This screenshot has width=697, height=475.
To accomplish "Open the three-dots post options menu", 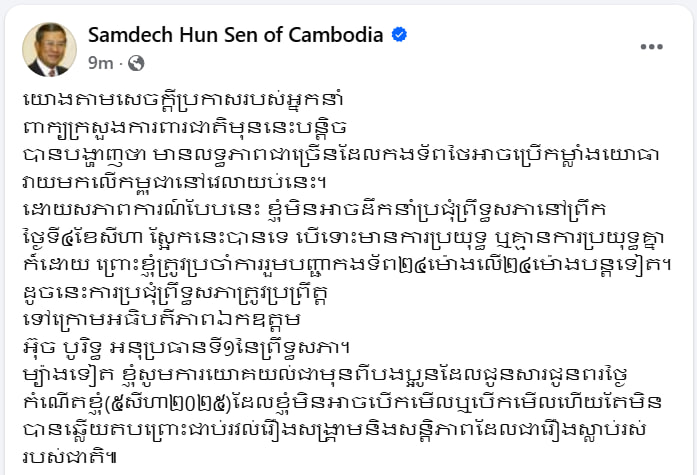I will pyautogui.click(x=651, y=47).
